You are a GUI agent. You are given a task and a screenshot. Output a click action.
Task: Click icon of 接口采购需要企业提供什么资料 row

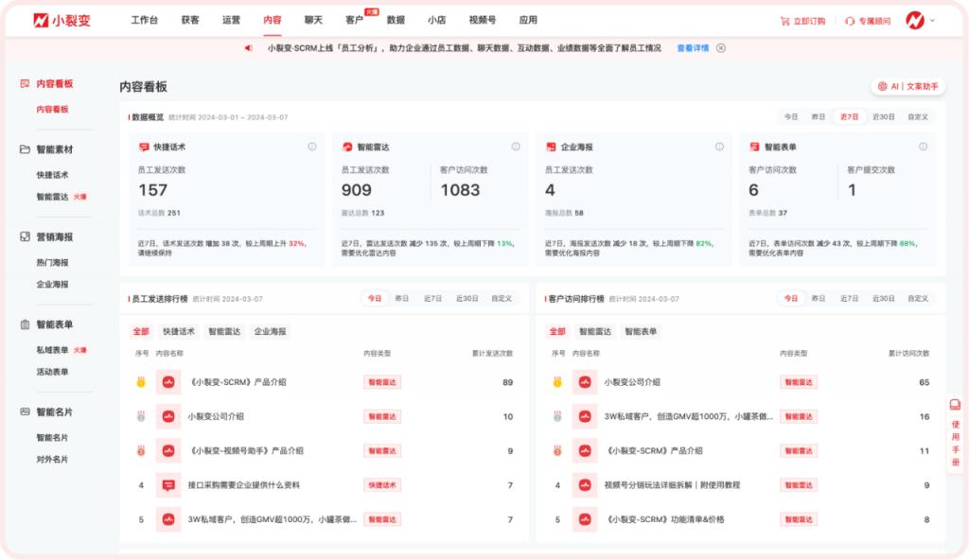point(168,485)
